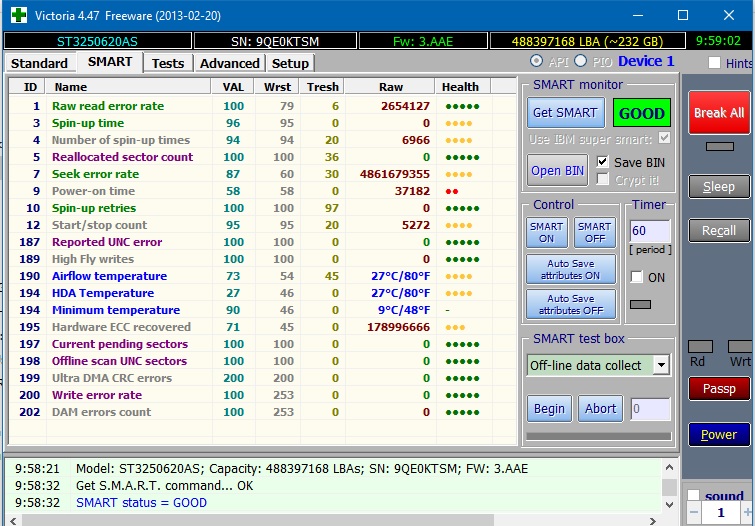Viewport: 755px width, 526px height.
Task: Click the GOOD status indicator
Action: click(x=641, y=113)
